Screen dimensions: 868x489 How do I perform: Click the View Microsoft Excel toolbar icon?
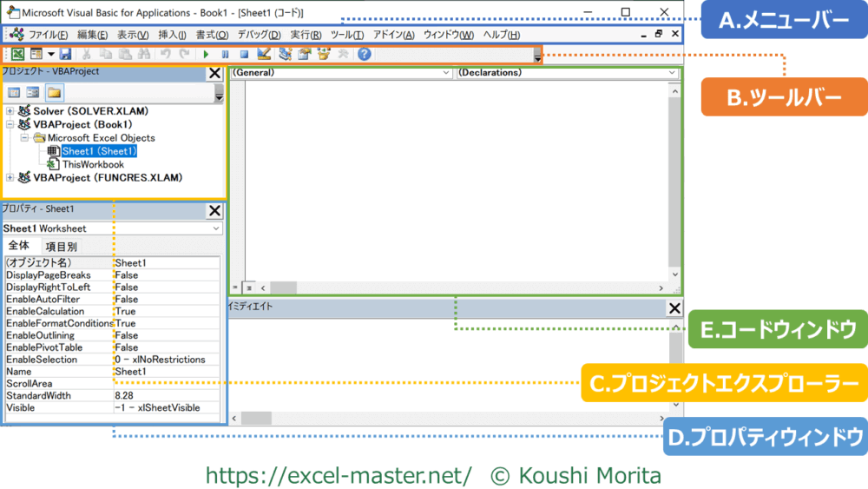(16, 54)
